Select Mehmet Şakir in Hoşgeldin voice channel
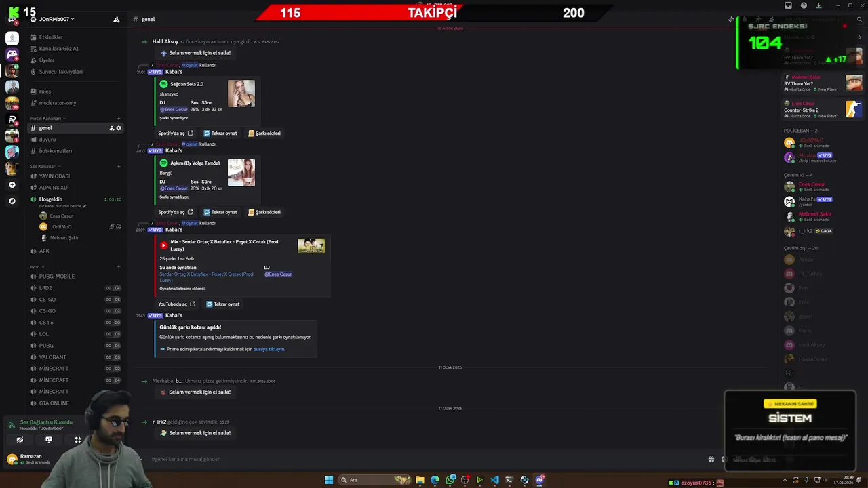868x488 pixels. coord(64,238)
